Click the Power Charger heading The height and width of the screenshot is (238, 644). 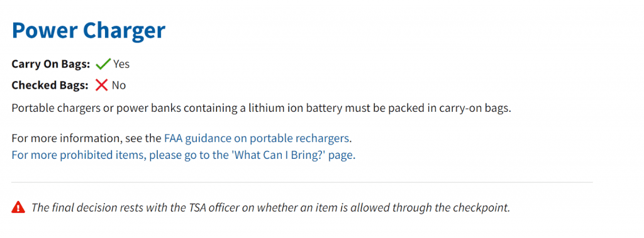[89, 30]
